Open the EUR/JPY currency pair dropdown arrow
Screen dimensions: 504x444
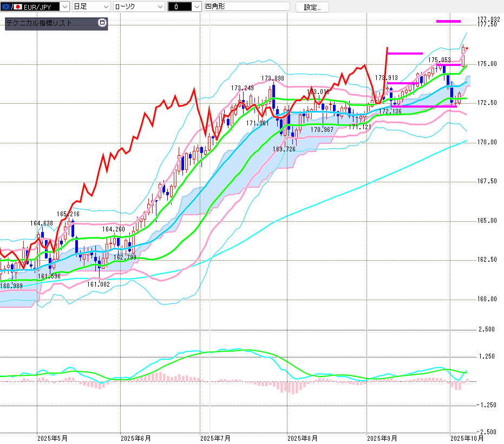pos(64,7)
